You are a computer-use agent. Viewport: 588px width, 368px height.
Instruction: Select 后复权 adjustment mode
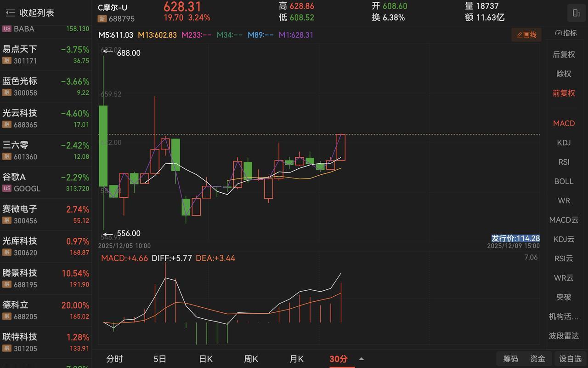(564, 54)
